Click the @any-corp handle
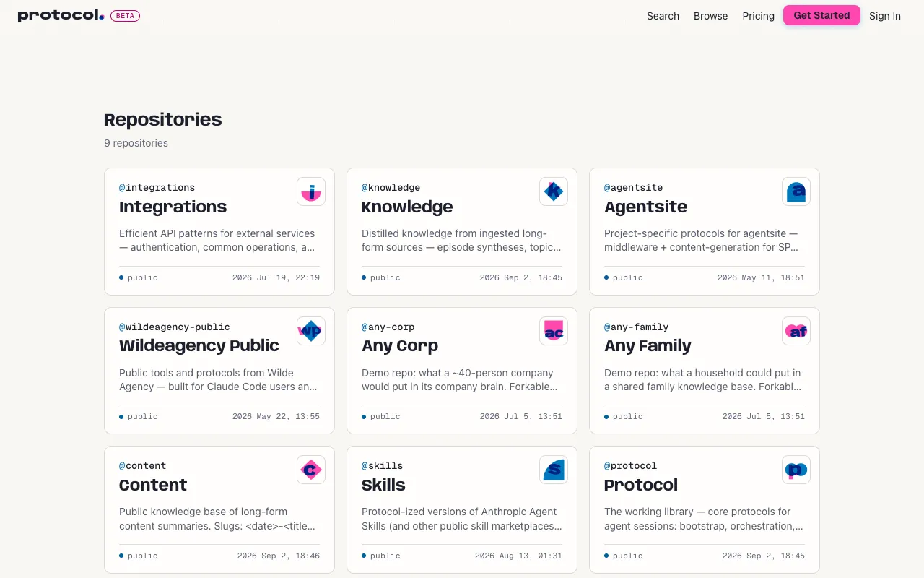The height and width of the screenshot is (578, 924). [388, 327]
